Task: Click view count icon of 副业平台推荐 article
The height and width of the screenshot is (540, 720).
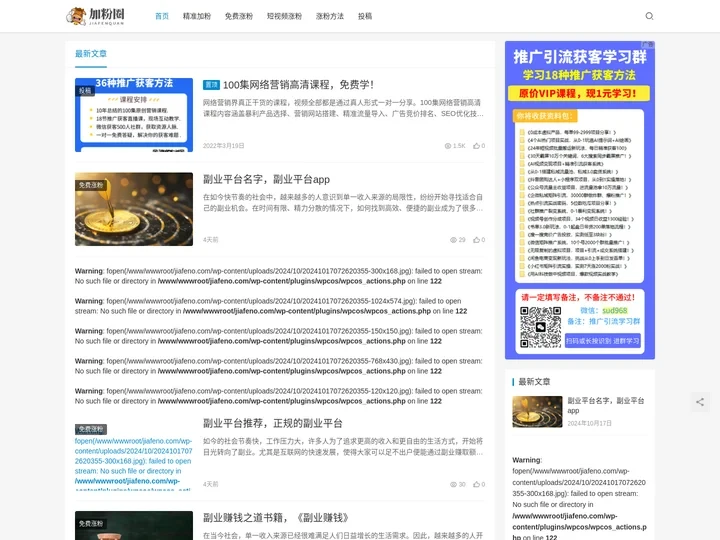Action: coord(453,484)
